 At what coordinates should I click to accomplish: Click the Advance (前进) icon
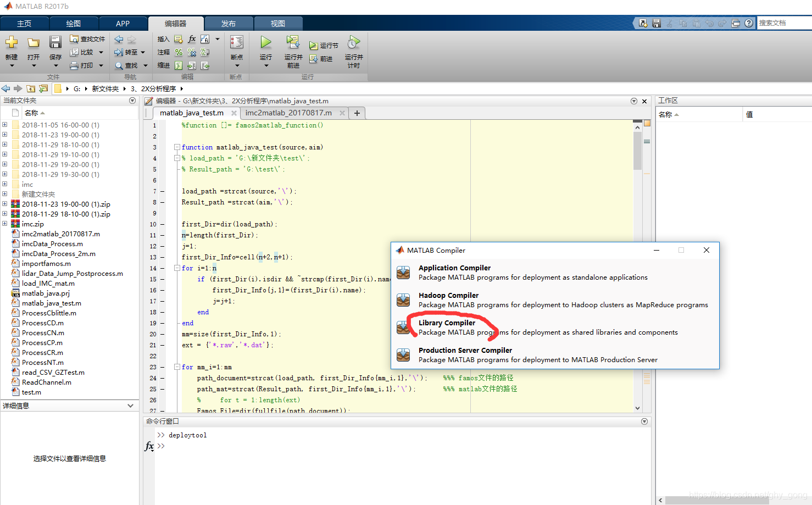(314, 59)
